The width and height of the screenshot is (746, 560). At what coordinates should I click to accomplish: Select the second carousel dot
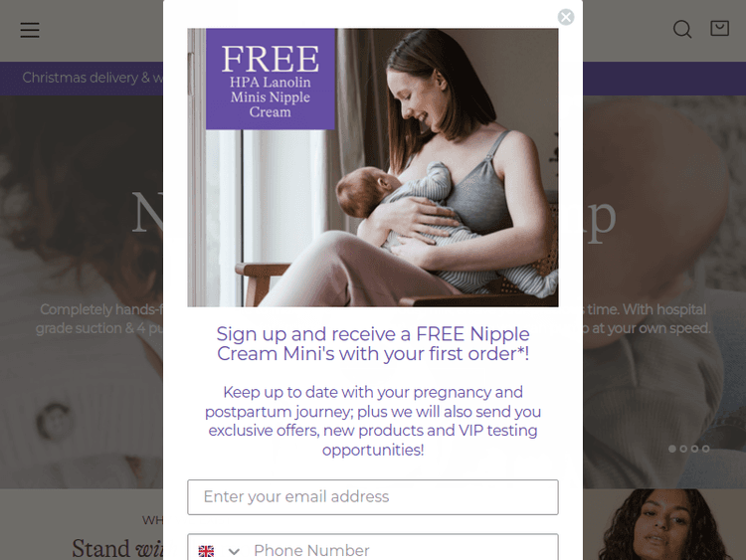click(x=683, y=449)
